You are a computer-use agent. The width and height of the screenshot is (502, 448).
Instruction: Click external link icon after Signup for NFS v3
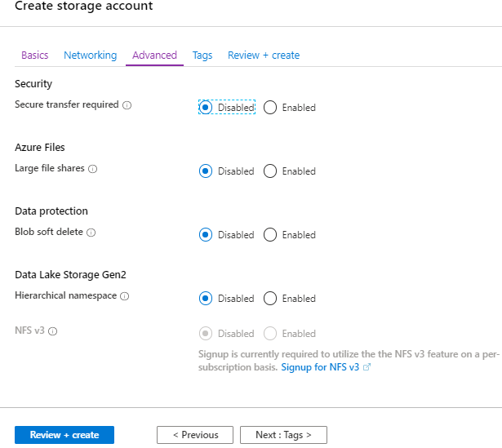pyautogui.click(x=367, y=367)
